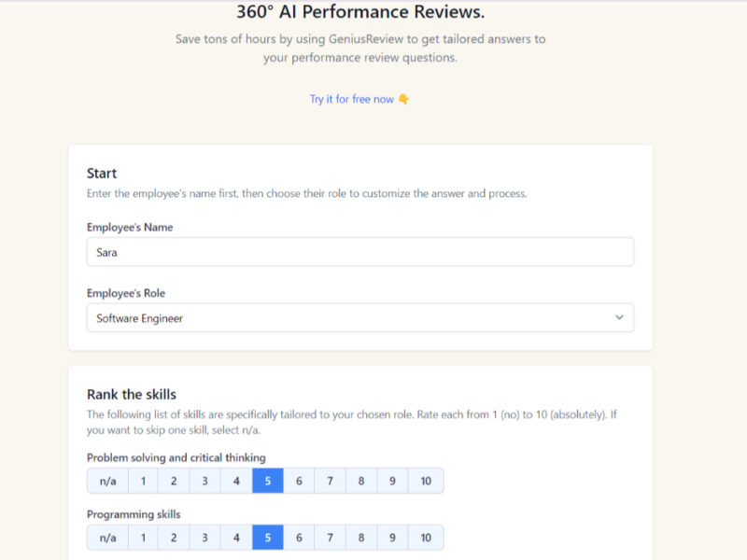Image resolution: width=747 pixels, height=560 pixels.
Task: Click the pointing hand emoji beside Try it free
Action: point(403,99)
